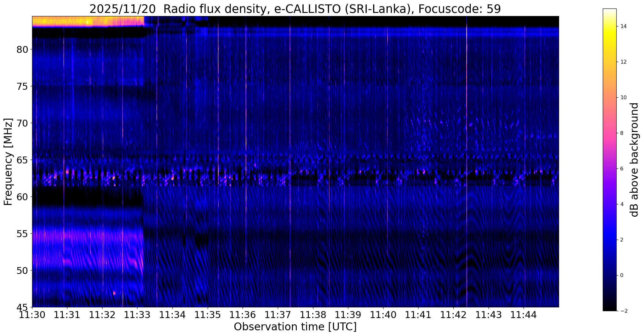Screen dimensions: 644x336
Task: Click the 'dB above background' colorbar label
Action: tap(635, 160)
